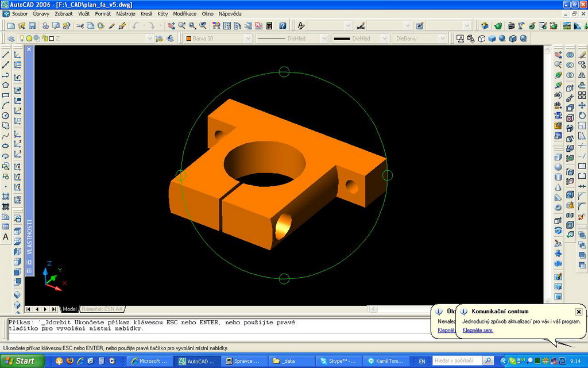Open the Barva 30 color dropdown

(248, 39)
